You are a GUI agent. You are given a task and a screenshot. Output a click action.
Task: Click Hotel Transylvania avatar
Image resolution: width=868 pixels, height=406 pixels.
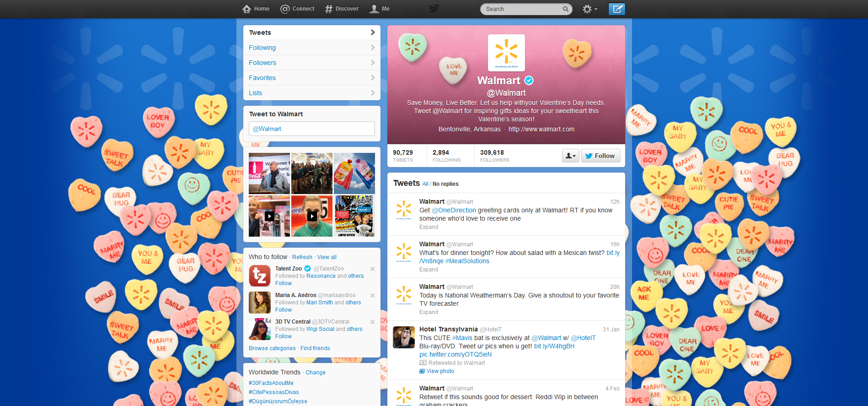tap(404, 337)
